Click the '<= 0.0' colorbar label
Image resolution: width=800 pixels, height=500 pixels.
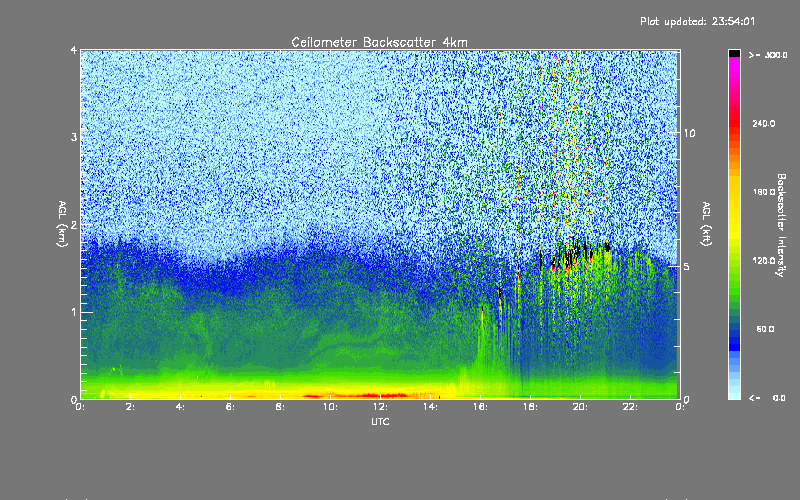[767, 398]
